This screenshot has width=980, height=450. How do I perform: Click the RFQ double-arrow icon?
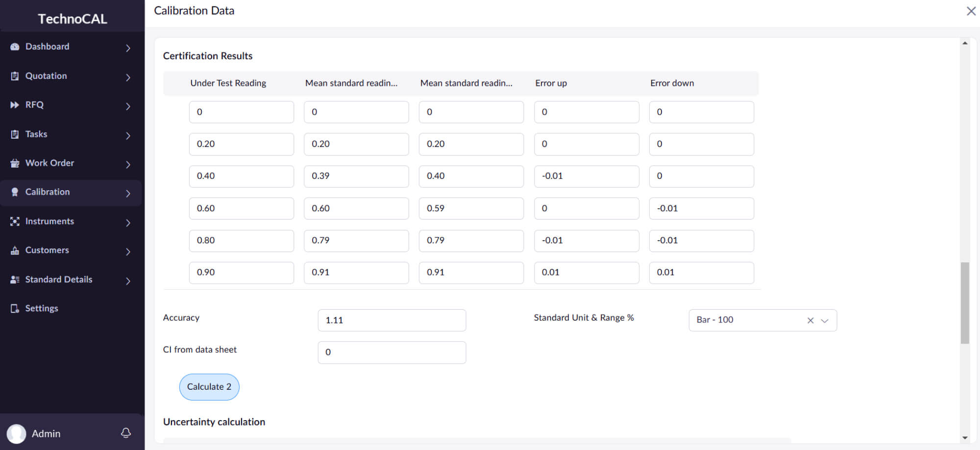[15, 105]
